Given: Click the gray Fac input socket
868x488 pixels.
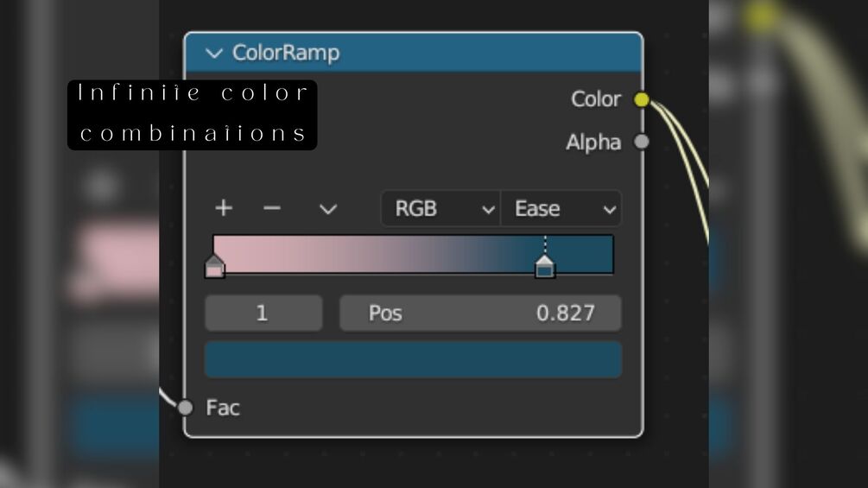Looking at the screenshot, I should [x=185, y=407].
